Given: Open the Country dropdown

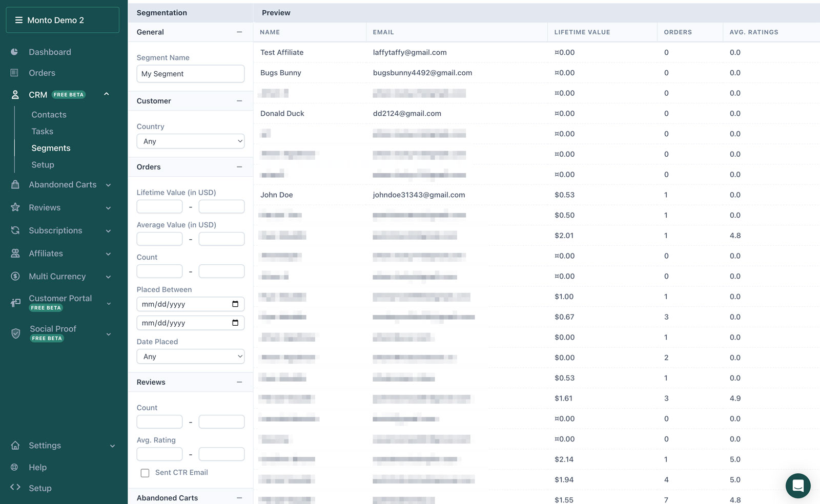Looking at the screenshot, I should click(x=191, y=141).
